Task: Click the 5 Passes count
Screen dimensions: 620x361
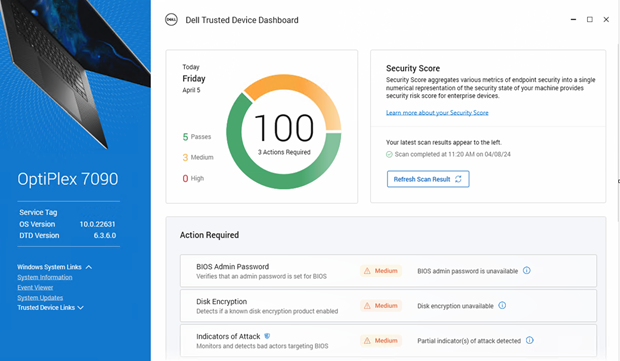Action: pyautogui.click(x=197, y=137)
